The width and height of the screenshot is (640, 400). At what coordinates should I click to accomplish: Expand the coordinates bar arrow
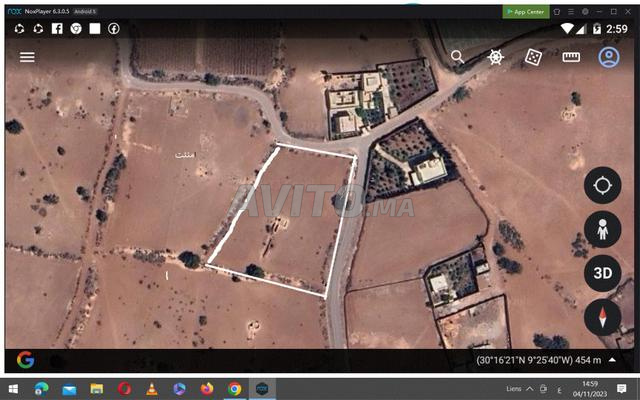(x=612, y=360)
